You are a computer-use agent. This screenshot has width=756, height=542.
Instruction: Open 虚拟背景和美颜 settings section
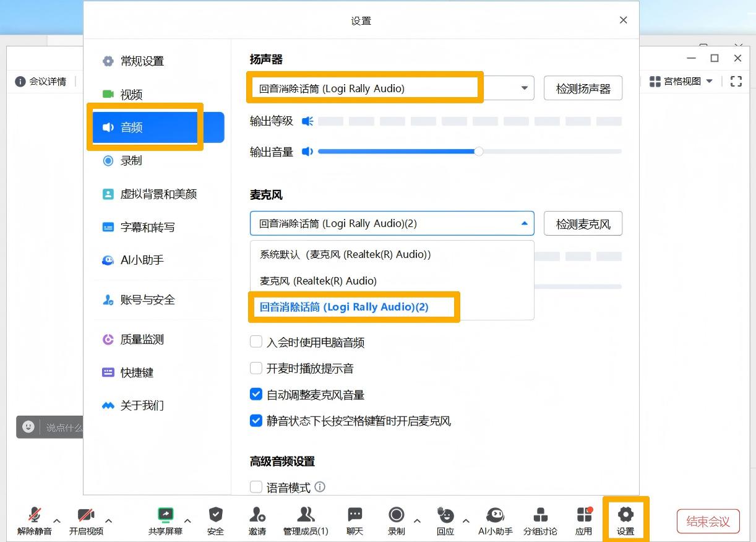pos(158,194)
